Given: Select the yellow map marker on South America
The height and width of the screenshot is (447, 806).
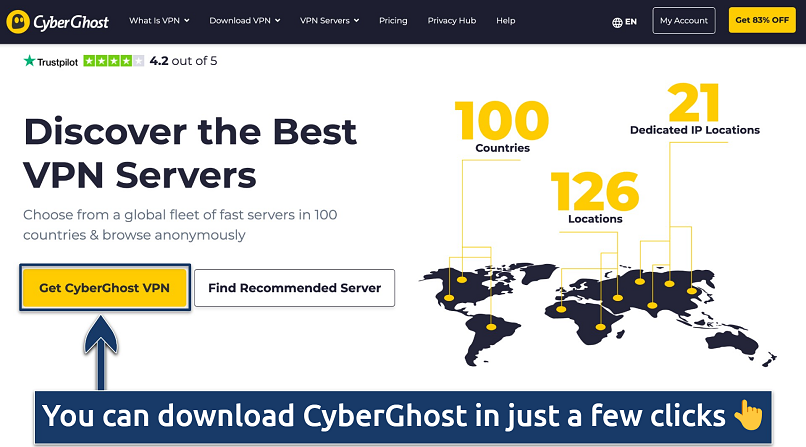Looking at the screenshot, I should [x=491, y=325].
